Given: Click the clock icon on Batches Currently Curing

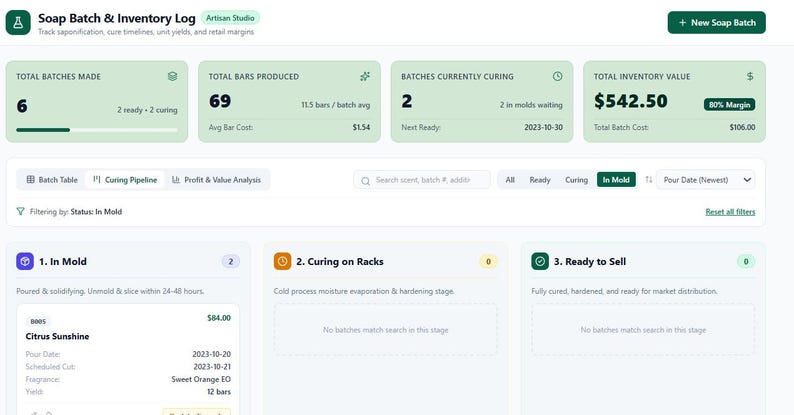Looking at the screenshot, I should (558, 76).
